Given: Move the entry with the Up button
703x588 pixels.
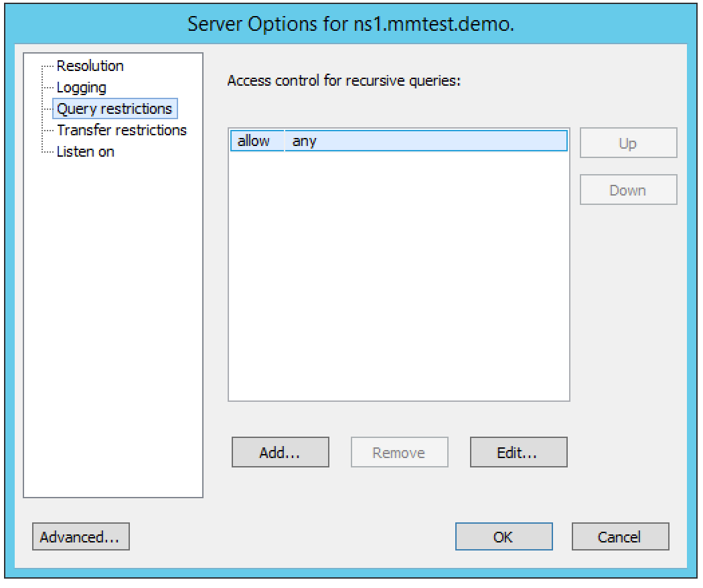Looking at the screenshot, I should click(x=628, y=143).
